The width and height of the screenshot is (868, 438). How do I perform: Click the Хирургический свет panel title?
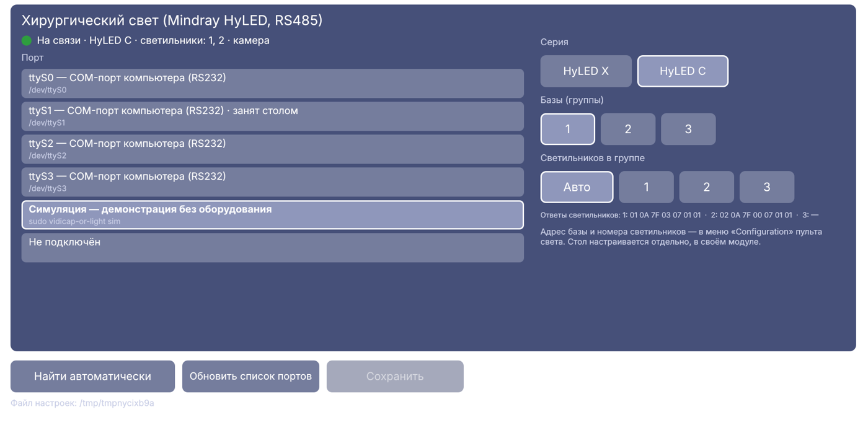172,20
